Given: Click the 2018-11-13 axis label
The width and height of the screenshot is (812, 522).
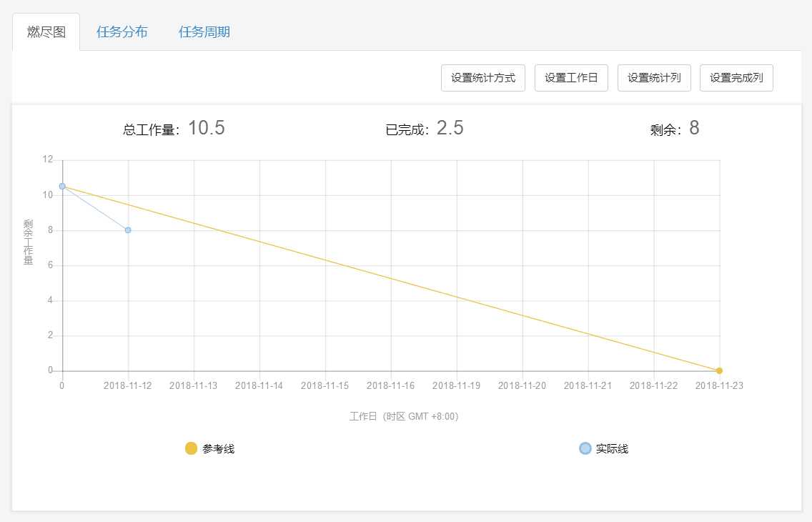Looking at the screenshot, I should (194, 386).
